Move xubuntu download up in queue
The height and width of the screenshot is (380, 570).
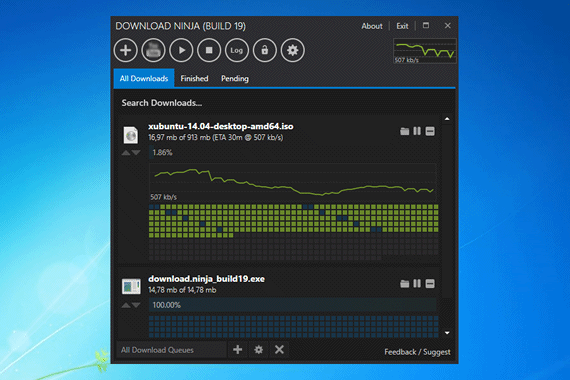coord(126,153)
